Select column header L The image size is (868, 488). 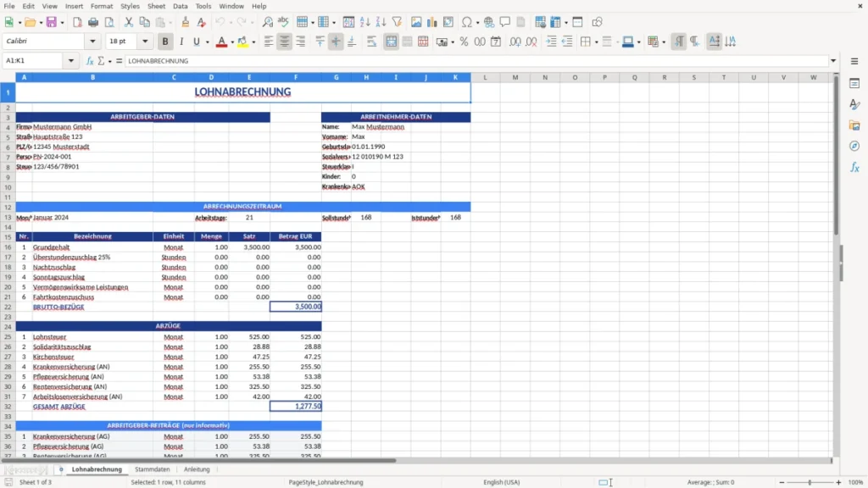pyautogui.click(x=486, y=77)
